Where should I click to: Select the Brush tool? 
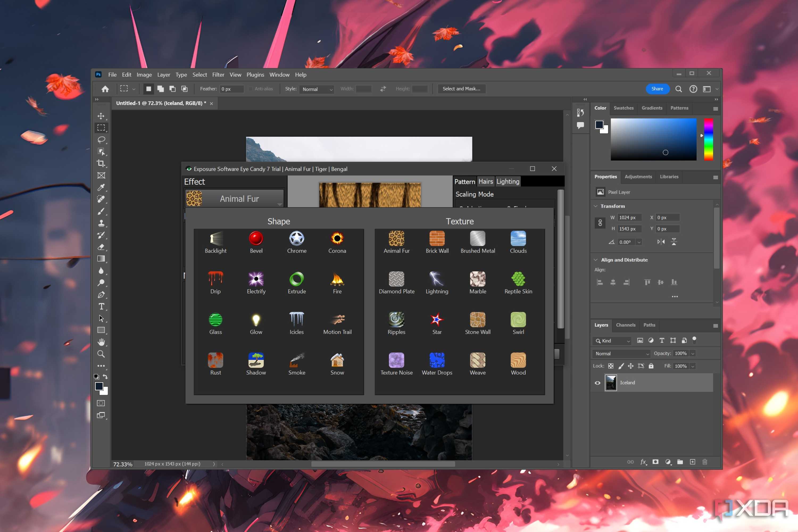point(101,211)
